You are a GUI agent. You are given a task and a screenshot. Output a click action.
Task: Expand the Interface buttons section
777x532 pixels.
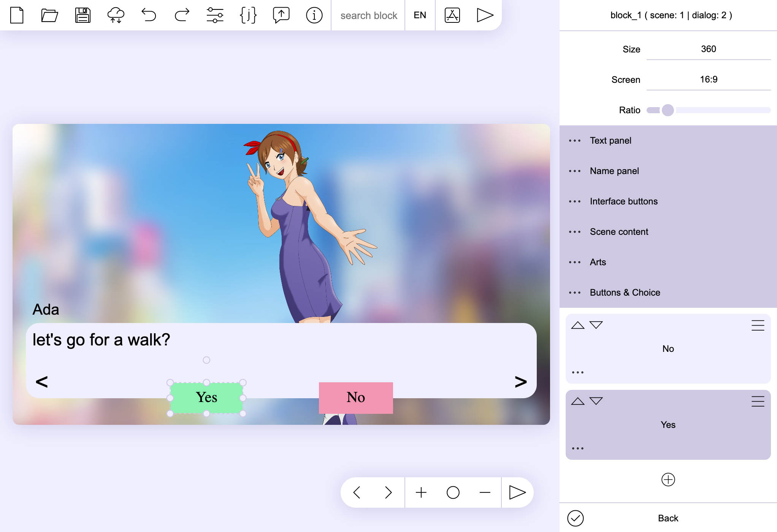pyautogui.click(x=623, y=201)
